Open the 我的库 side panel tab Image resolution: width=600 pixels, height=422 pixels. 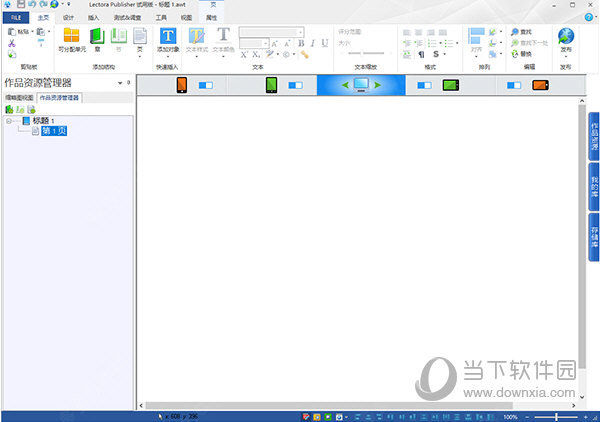[x=594, y=187]
